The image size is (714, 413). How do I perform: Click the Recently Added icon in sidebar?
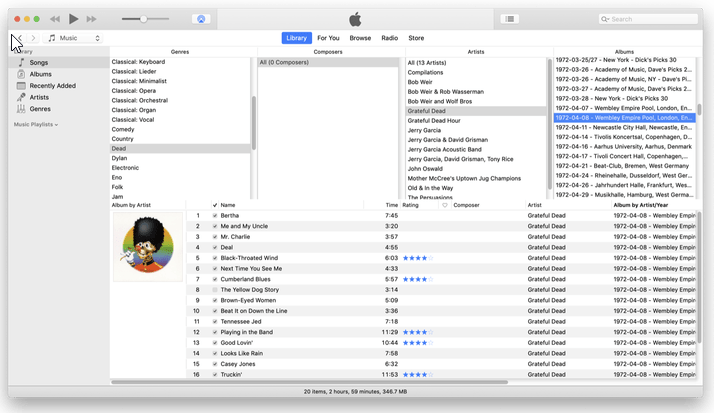tap(21, 86)
